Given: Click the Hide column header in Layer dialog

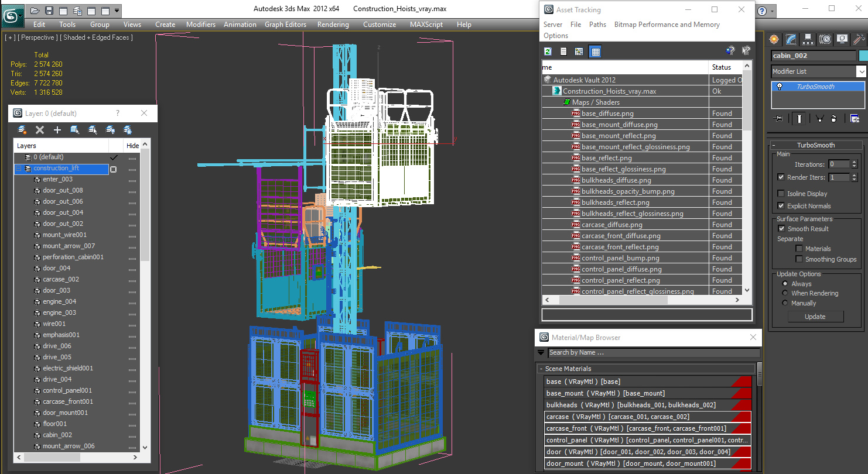Looking at the screenshot, I should (x=132, y=146).
